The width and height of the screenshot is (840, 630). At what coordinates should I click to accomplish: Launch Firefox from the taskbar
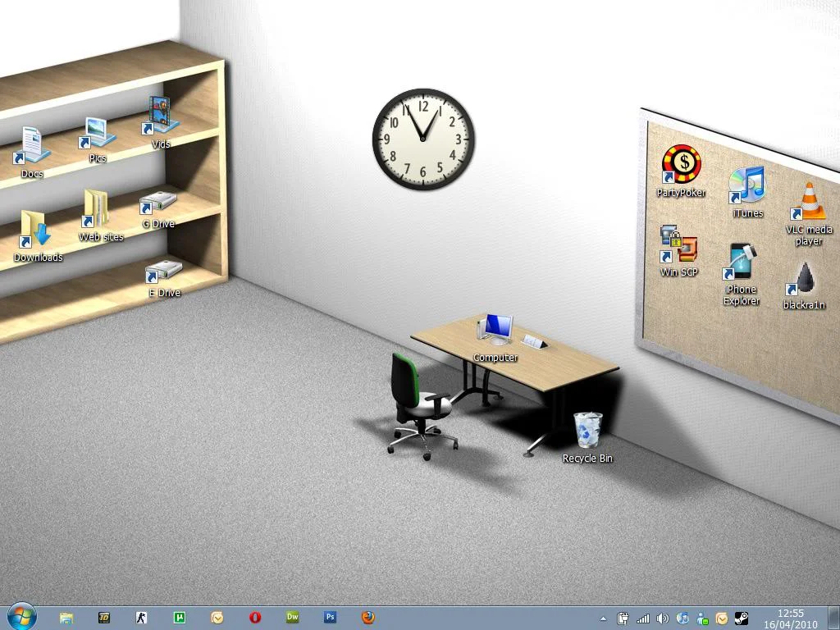tap(368, 618)
